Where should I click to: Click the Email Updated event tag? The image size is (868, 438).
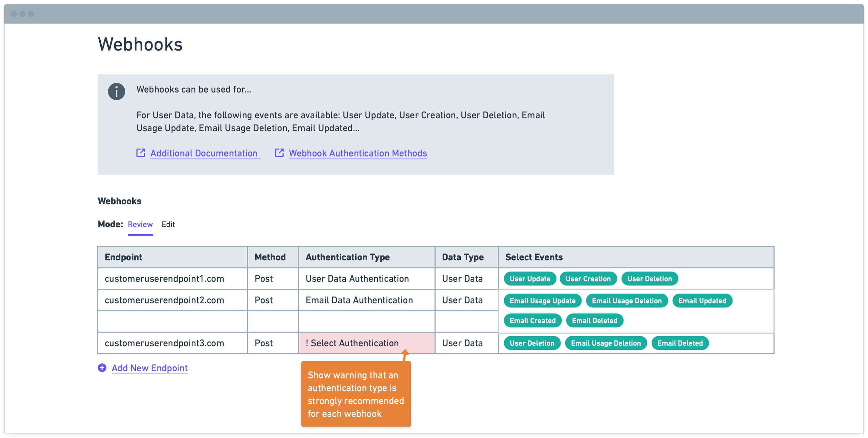pos(702,301)
